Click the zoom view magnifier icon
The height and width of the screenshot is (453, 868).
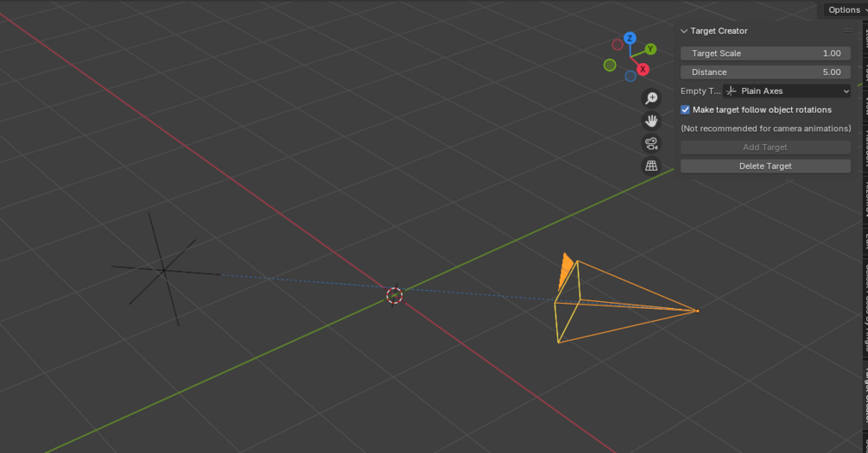pos(651,98)
